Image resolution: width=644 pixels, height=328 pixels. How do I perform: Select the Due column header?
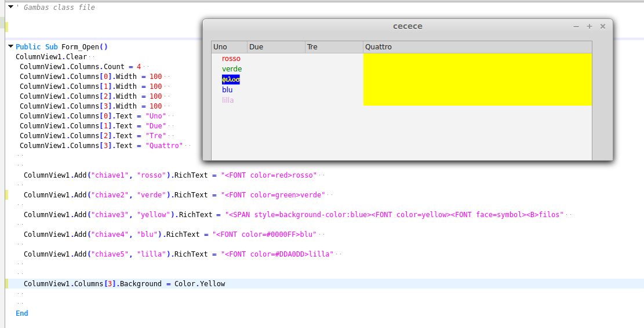coord(276,47)
